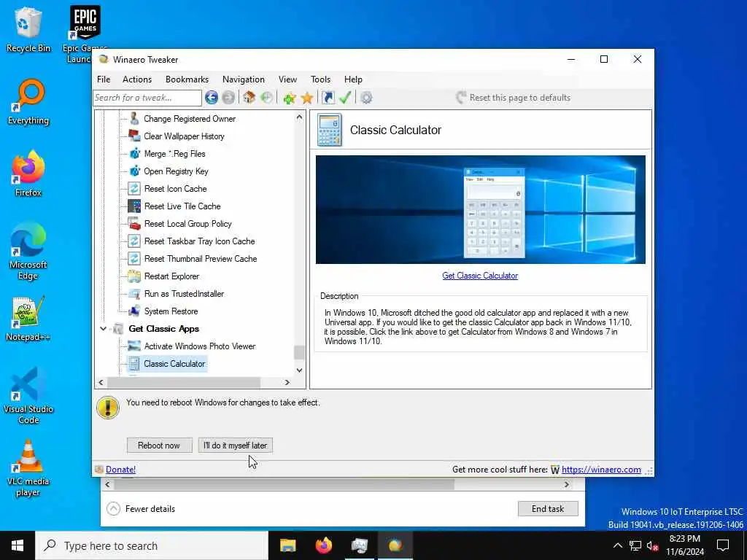Open the Actions menu
The image size is (747, 560).
pos(137,79)
